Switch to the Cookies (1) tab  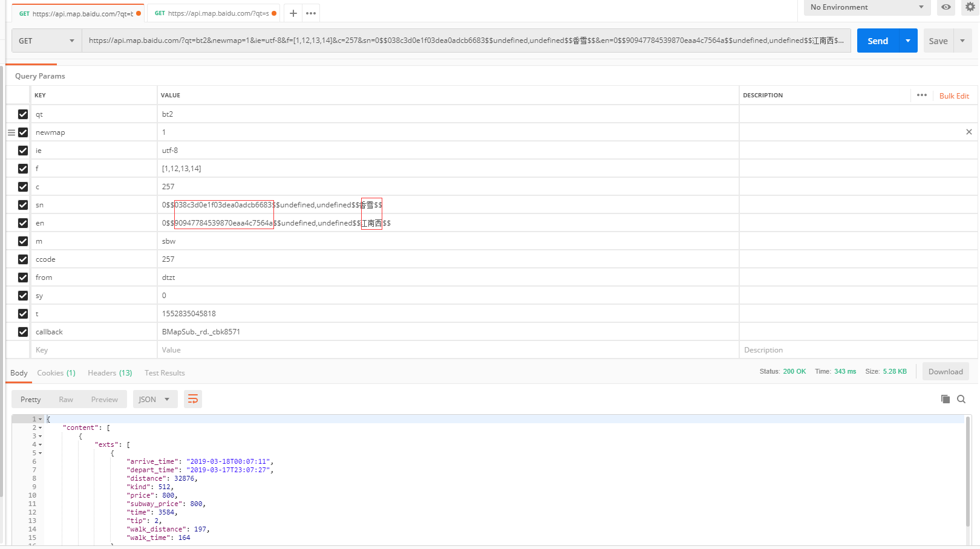[x=56, y=373]
